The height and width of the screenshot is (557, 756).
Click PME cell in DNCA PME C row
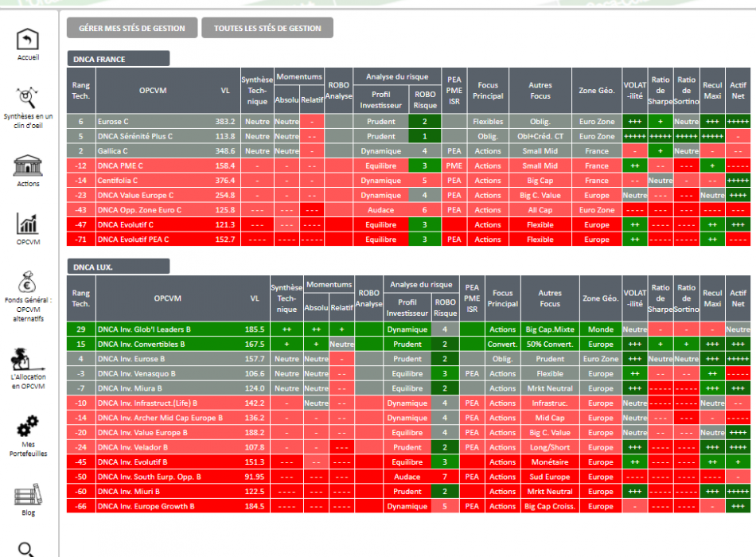pos(454,166)
